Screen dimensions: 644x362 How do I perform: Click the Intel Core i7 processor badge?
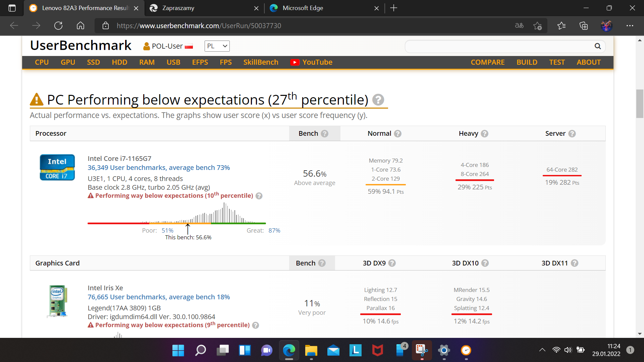click(57, 167)
